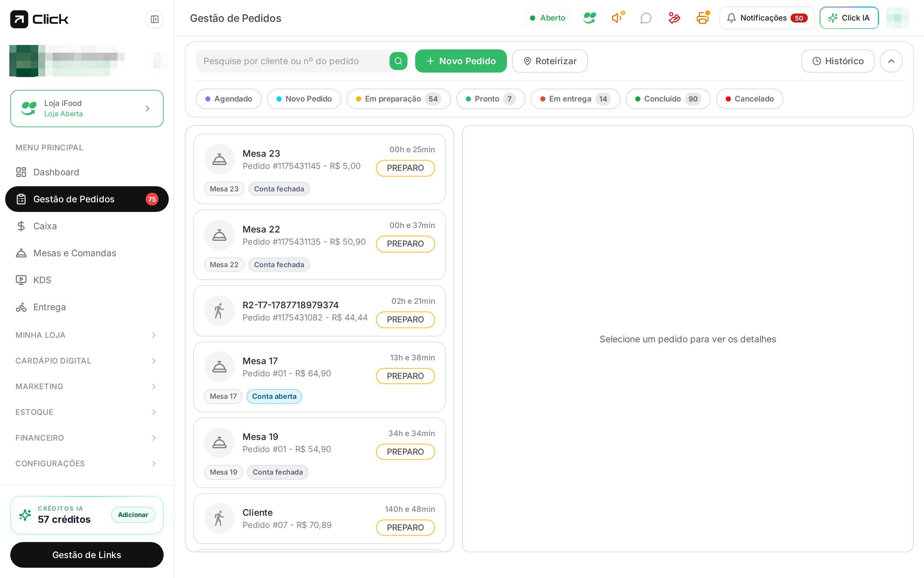Click PREPARO on R2-T7-1787718979374 order
Viewport: 924px width, 578px height.
(x=405, y=320)
